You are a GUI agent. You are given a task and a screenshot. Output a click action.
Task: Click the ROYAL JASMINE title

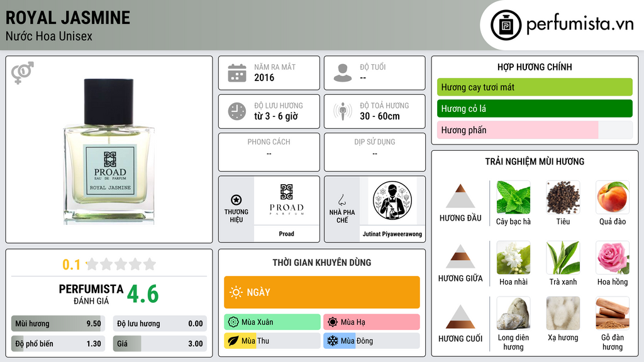pyautogui.click(x=68, y=18)
